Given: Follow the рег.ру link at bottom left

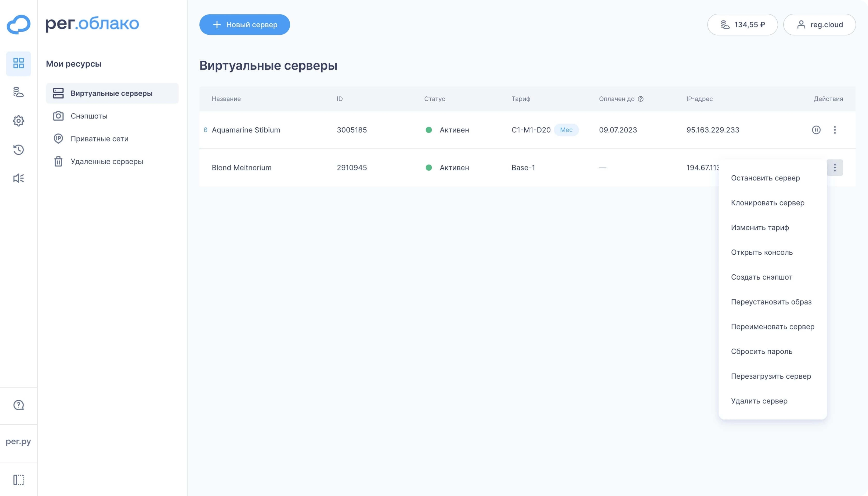Looking at the screenshot, I should (18, 442).
